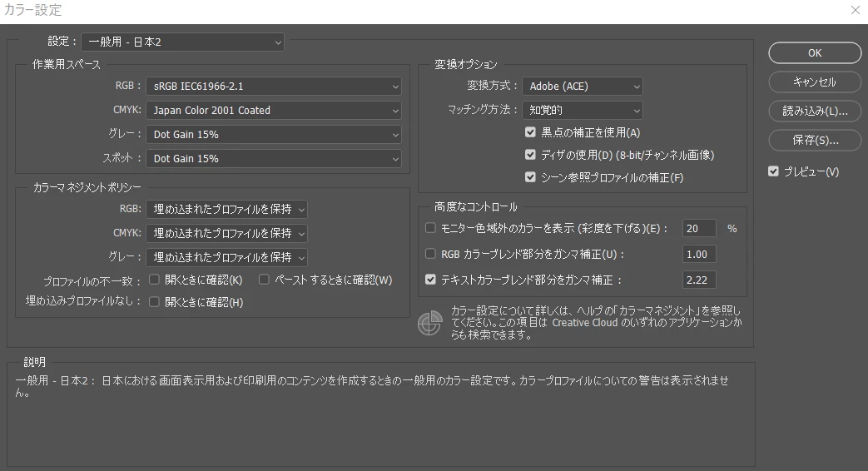The width and height of the screenshot is (868, 471).
Task: Click the Creative Cloud help note text
Action: pos(596,323)
